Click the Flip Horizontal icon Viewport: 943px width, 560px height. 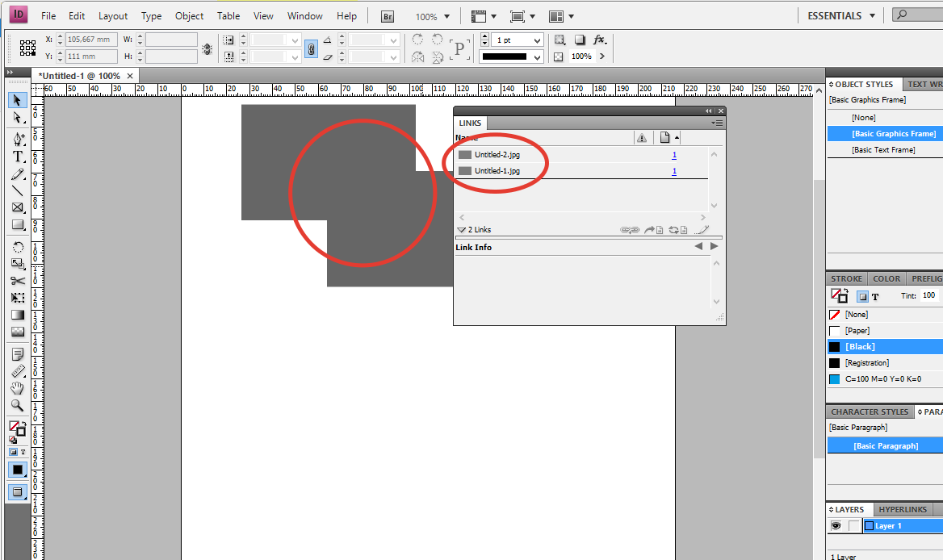417,57
